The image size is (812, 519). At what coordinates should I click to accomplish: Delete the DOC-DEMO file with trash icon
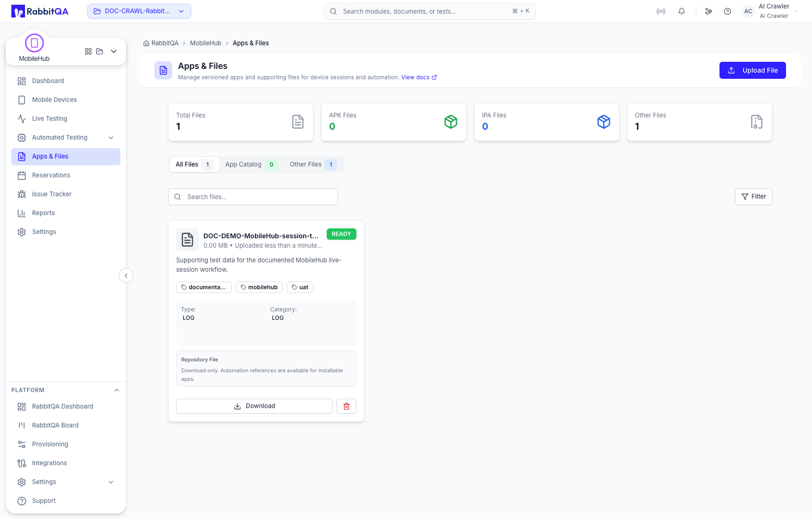click(347, 406)
